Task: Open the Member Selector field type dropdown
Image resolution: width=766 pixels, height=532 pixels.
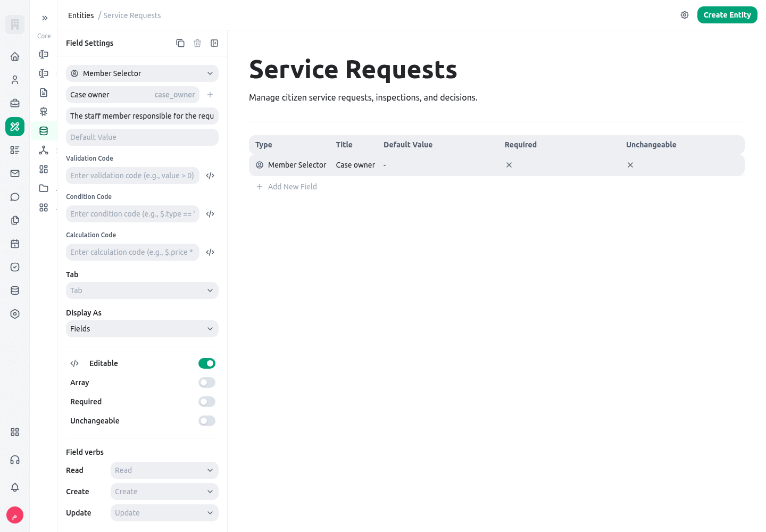Action: [142, 73]
